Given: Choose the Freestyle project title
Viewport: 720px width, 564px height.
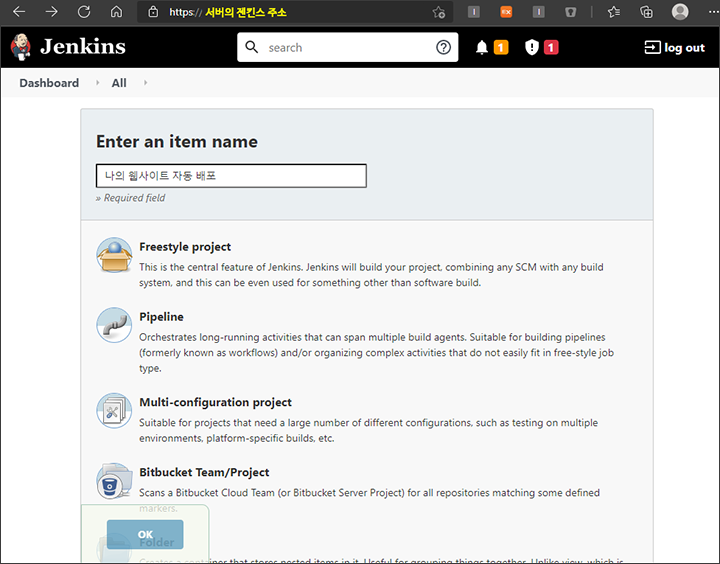Looking at the screenshot, I should pos(185,247).
